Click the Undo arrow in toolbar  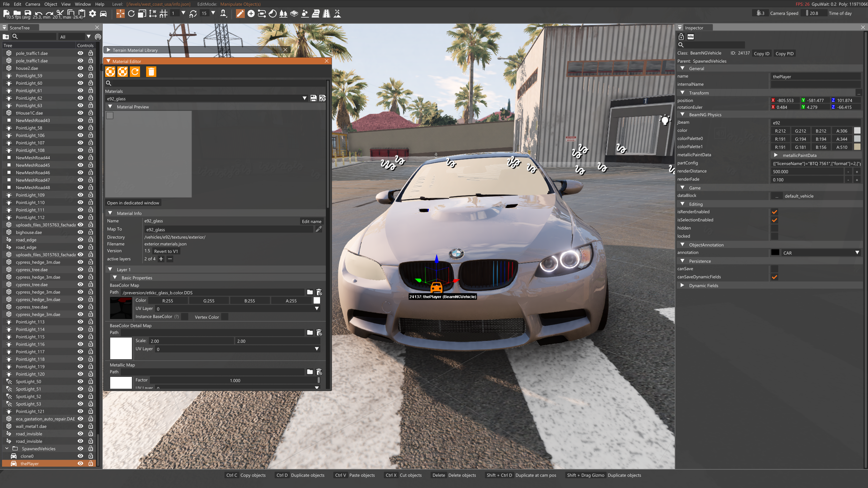coord(39,14)
